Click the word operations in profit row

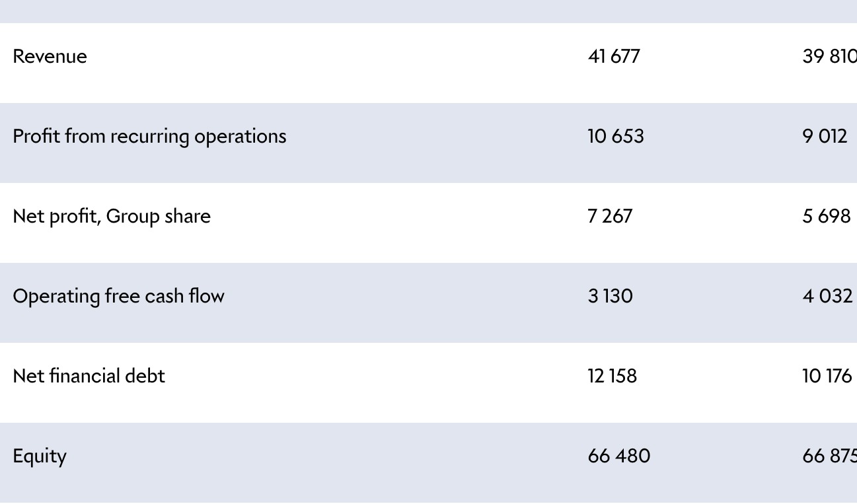tap(241, 137)
